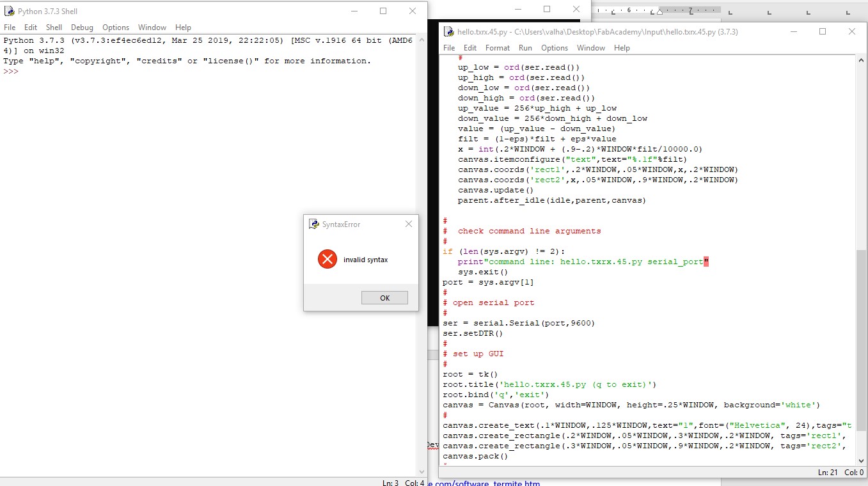Click the Shell scrollbar up arrow
Screen dimensions: 868x486
420,40
